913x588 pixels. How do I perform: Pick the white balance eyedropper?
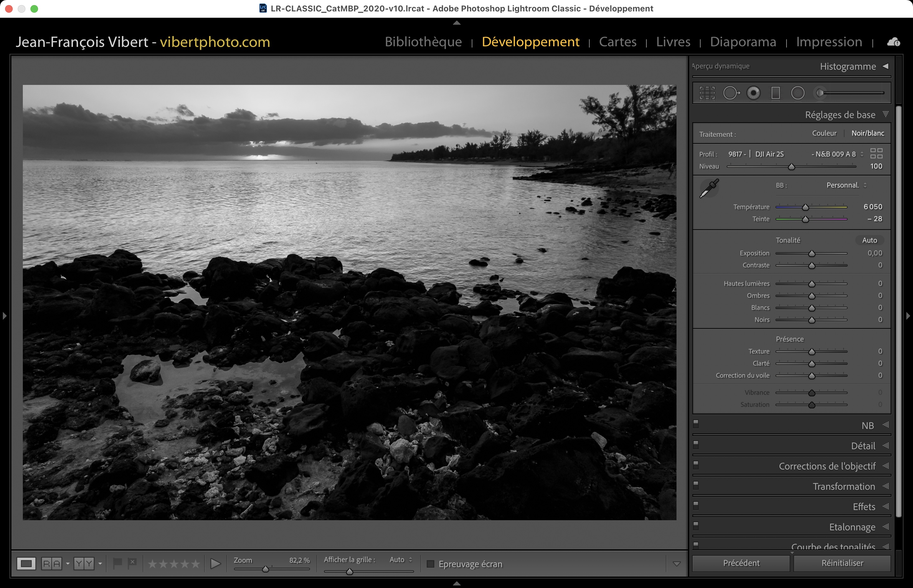[709, 188]
